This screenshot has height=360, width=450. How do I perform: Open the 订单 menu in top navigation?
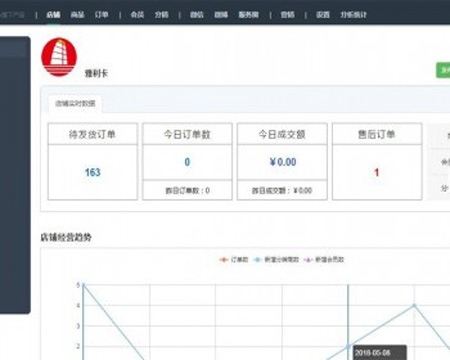[102, 15]
